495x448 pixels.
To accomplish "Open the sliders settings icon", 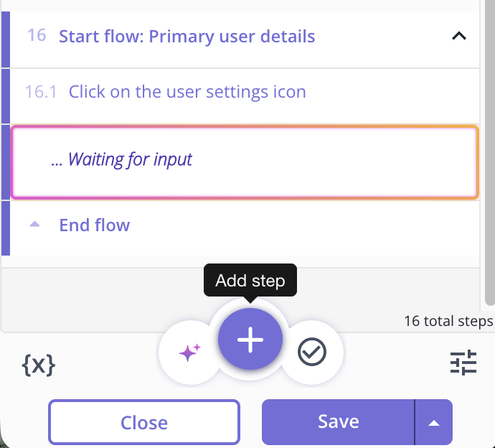I will pos(463,363).
